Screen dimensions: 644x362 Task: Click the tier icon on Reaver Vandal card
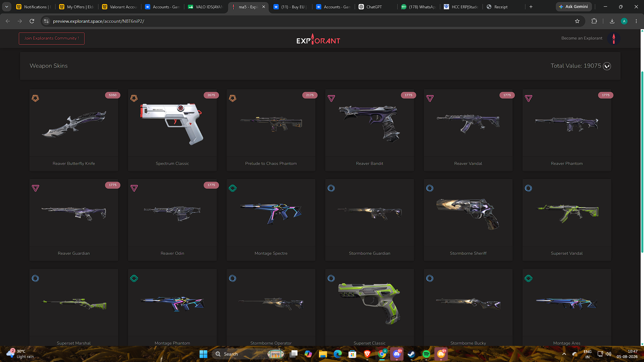tap(430, 98)
